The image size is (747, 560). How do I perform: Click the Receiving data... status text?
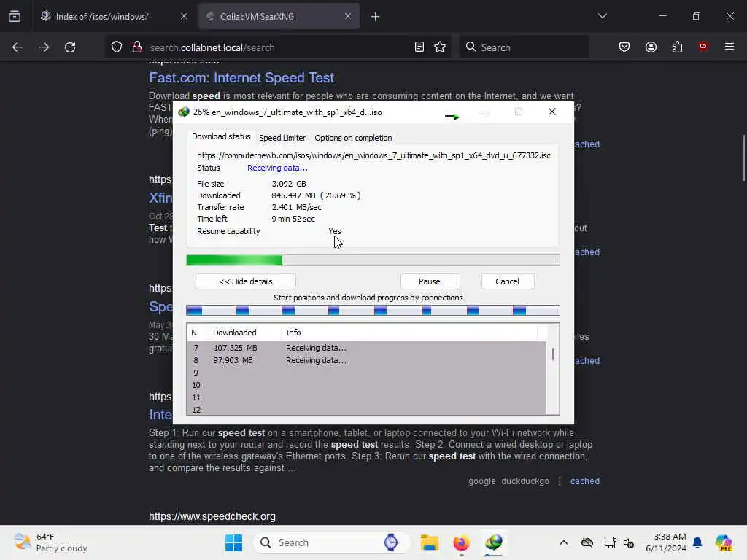coord(277,168)
